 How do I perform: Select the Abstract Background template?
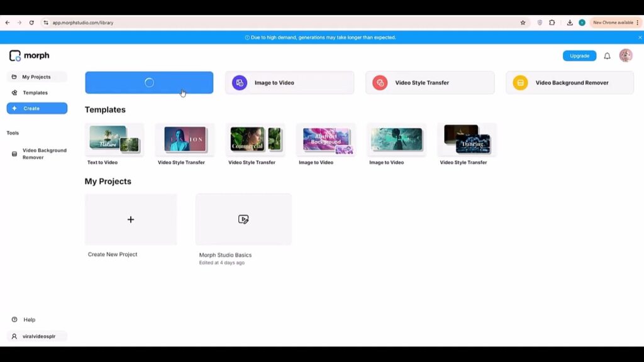[x=326, y=140]
